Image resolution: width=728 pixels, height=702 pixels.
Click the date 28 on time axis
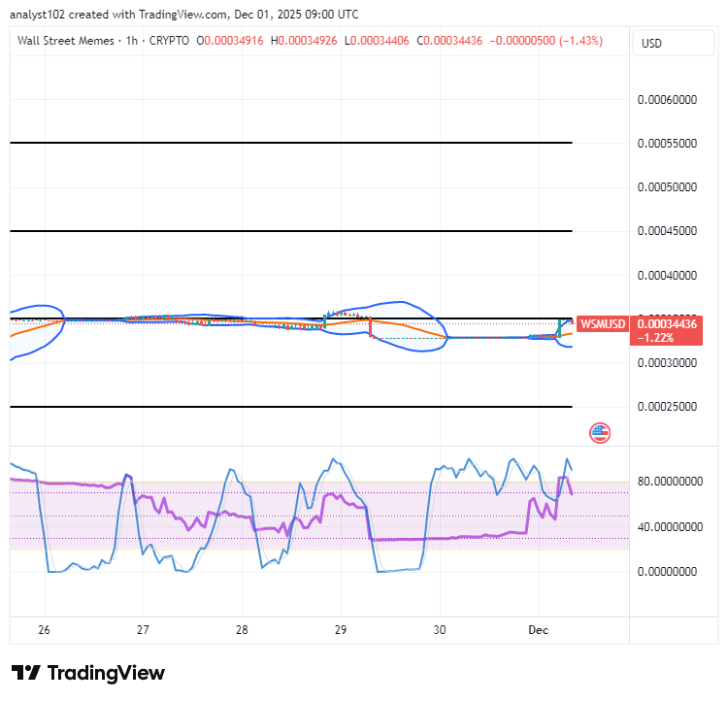(x=242, y=630)
